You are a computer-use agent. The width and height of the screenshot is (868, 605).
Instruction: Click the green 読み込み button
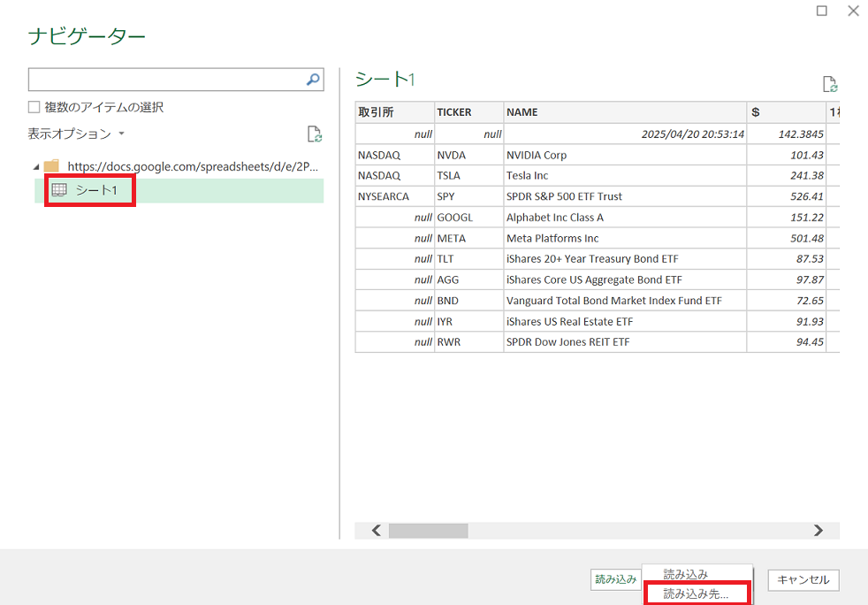click(615, 579)
